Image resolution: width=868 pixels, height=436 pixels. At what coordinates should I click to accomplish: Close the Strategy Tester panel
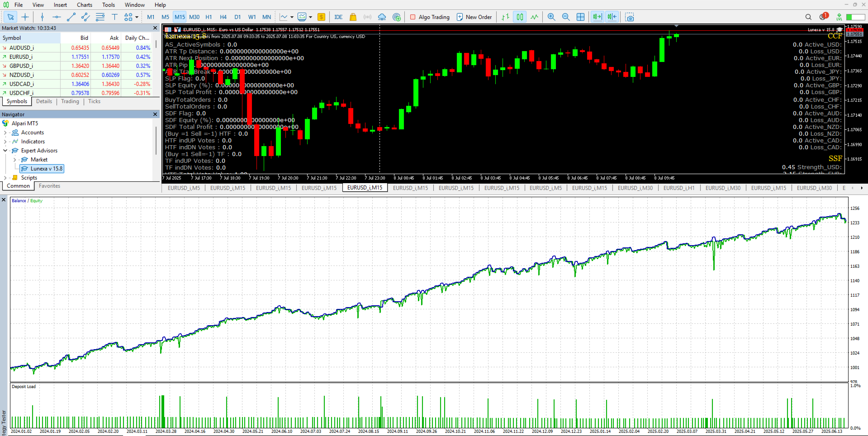(x=4, y=199)
